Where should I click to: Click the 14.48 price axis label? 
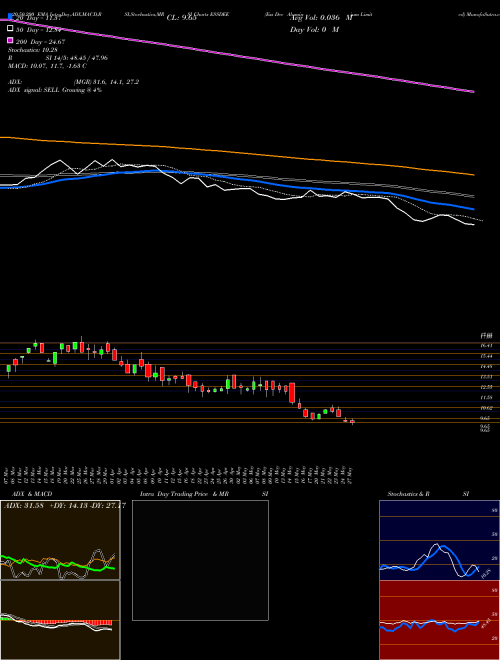pos(487,366)
